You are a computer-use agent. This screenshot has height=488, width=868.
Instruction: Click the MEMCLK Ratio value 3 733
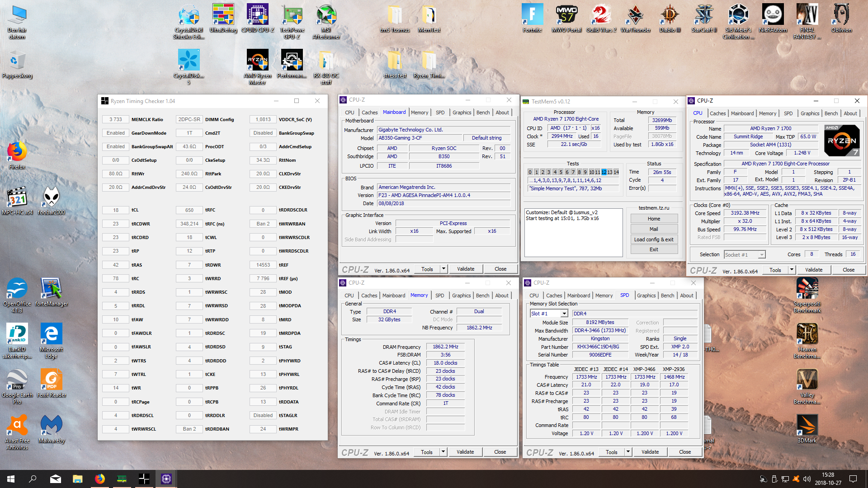[116, 120]
